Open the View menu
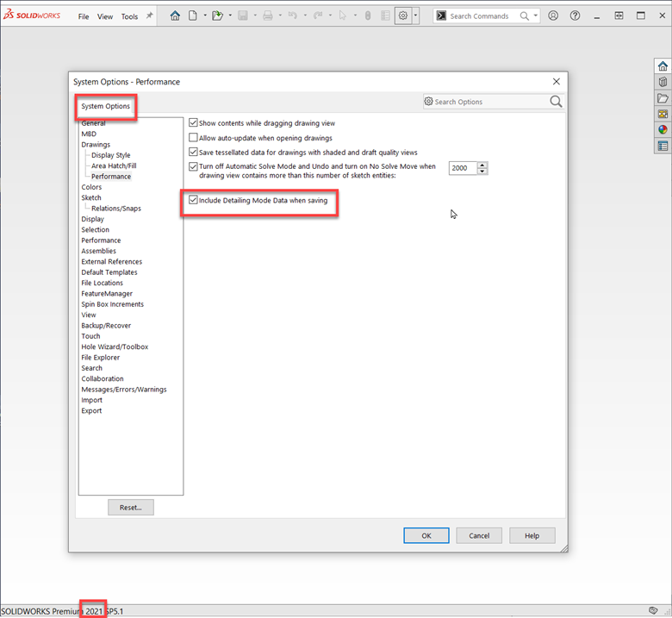This screenshot has width=672, height=618. [105, 16]
